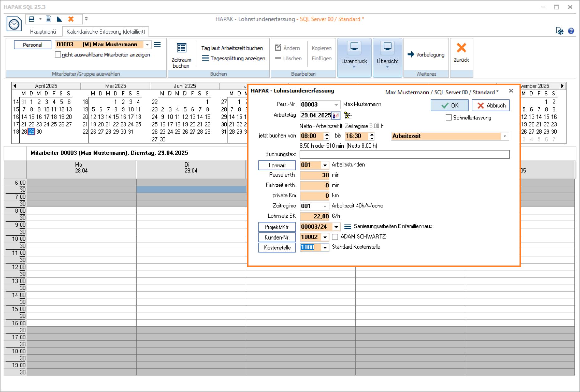Click the Zeitraum buchen calendar icon
The width and height of the screenshot is (580, 392).
[181, 48]
